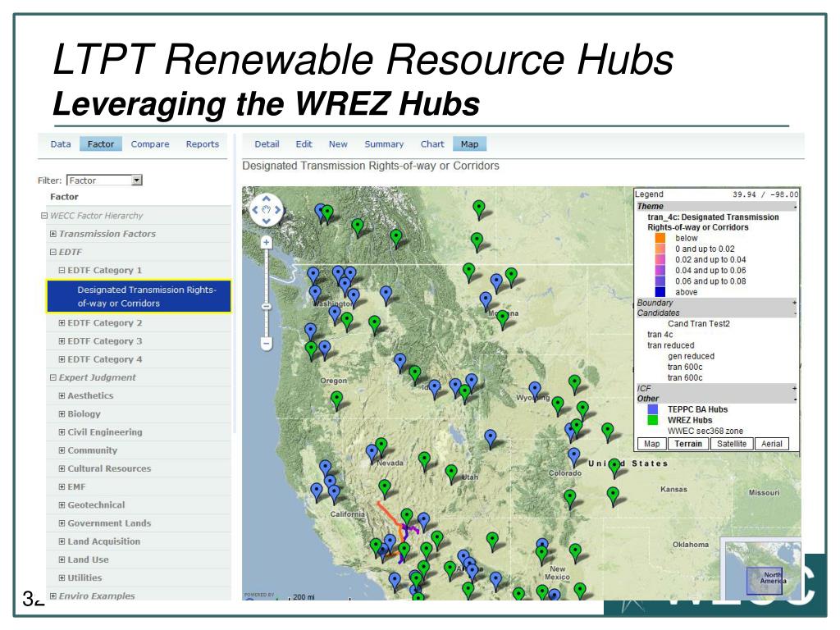
Task: Click the green pin overlapping the United States label
Action: (614, 468)
